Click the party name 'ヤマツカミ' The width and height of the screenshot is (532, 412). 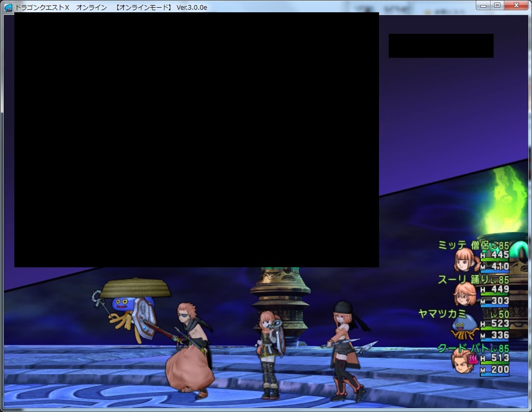click(x=442, y=314)
